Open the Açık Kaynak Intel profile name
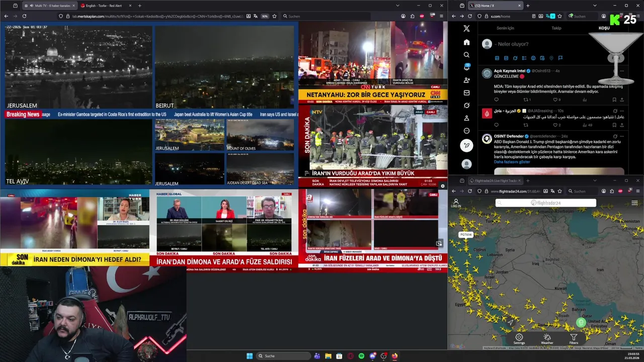This screenshot has width=644, height=362. point(509,71)
